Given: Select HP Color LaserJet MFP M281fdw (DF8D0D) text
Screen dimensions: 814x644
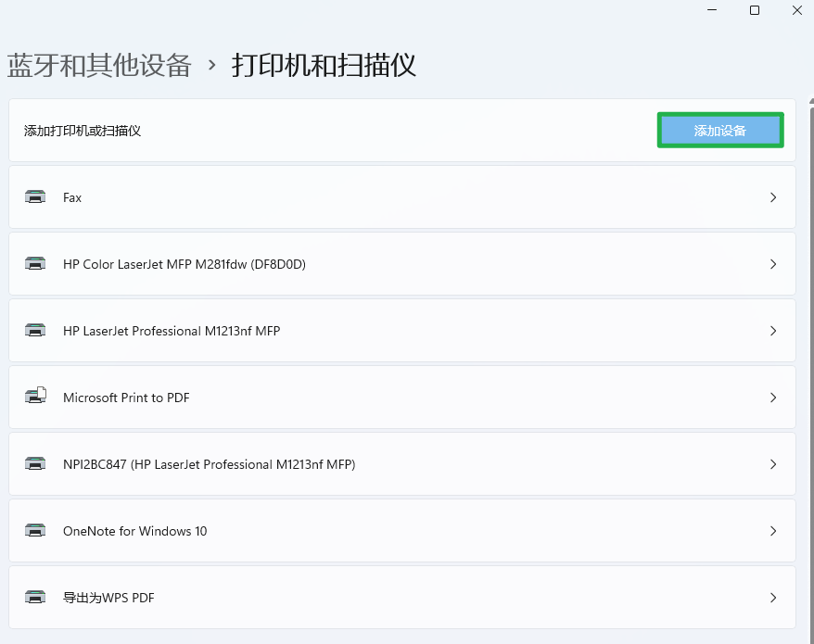Looking at the screenshot, I should tap(184, 264).
